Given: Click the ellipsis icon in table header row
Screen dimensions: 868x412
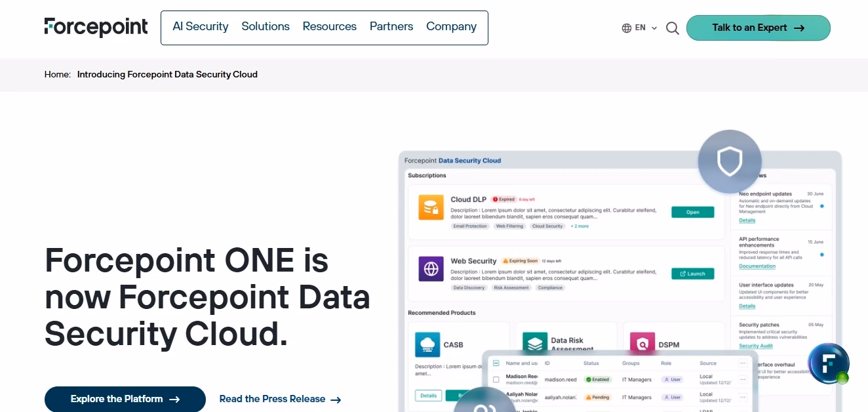Looking at the screenshot, I should [x=743, y=363].
